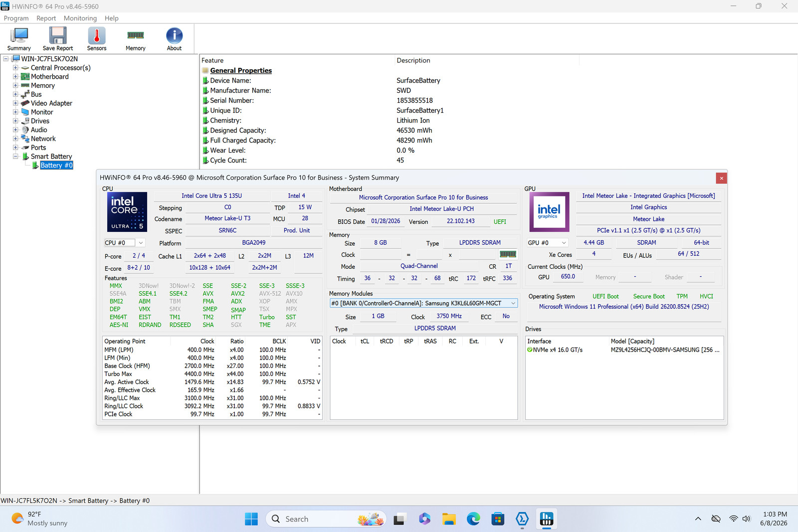The height and width of the screenshot is (532, 798).
Task: Click the Monitor tree icon
Action: pos(25,112)
